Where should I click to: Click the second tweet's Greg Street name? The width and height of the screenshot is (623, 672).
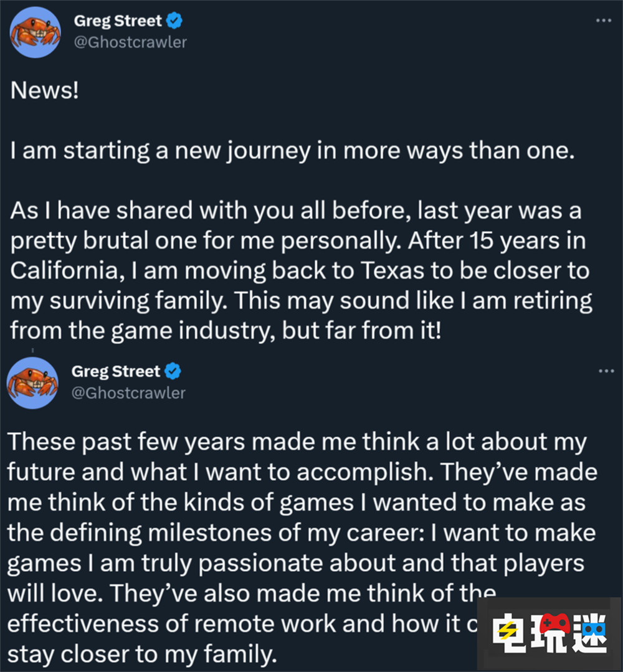click(x=116, y=371)
